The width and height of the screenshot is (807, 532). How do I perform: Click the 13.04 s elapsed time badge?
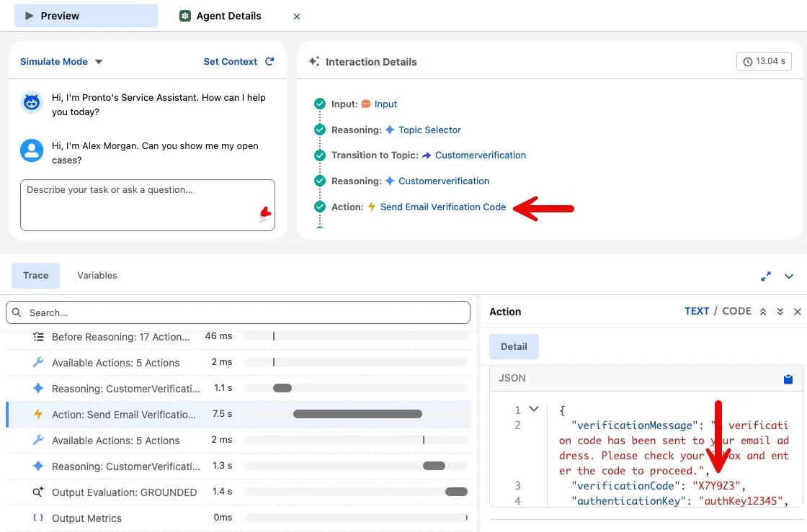tap(764, 62)
